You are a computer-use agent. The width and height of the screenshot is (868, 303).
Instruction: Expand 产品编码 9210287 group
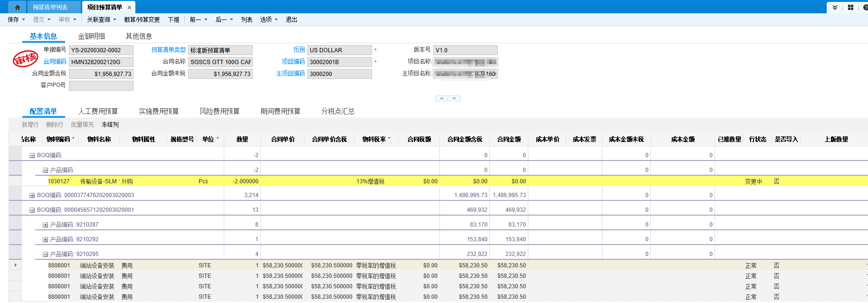46,225
